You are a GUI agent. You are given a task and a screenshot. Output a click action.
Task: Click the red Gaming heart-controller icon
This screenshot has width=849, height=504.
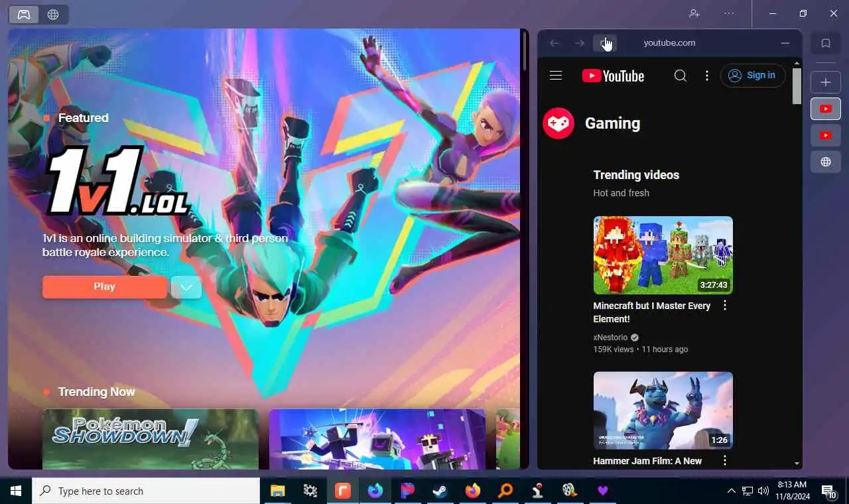(x=558, y=123)
